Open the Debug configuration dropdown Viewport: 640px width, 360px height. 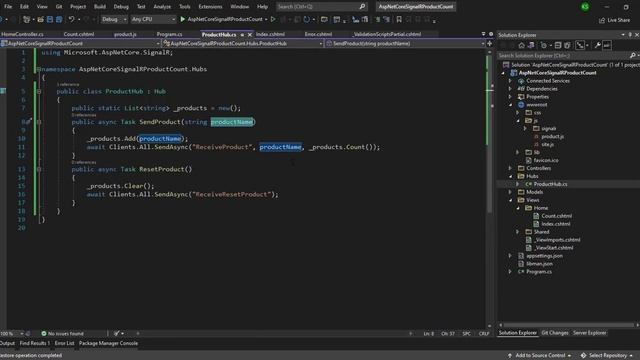pyautogui.click(x=114, y=19)
